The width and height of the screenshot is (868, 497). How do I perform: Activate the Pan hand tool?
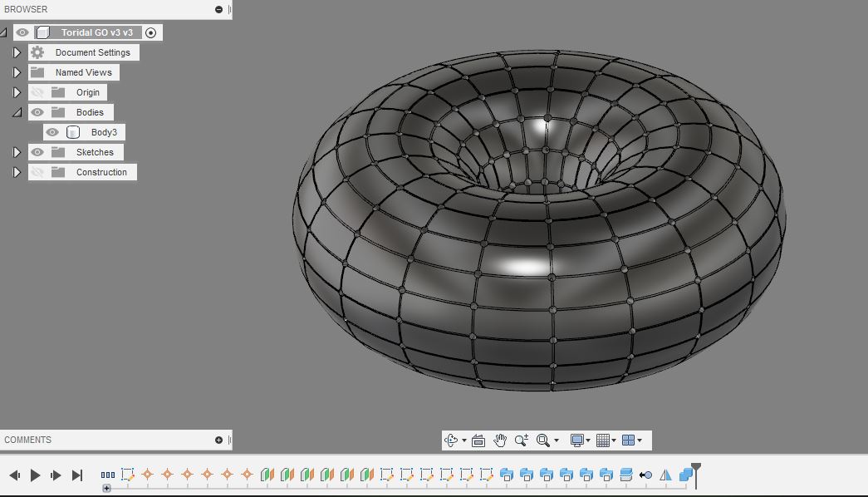tap(500, 440)
